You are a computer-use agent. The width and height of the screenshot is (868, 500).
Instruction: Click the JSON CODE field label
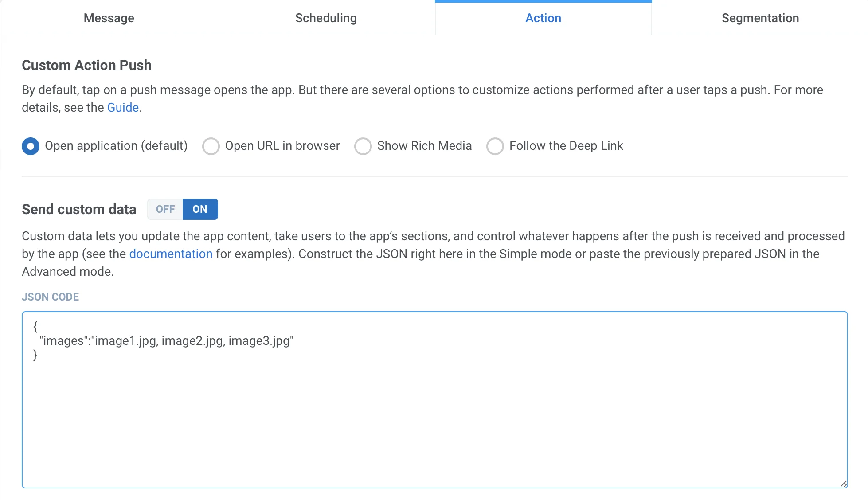point(51,297)
